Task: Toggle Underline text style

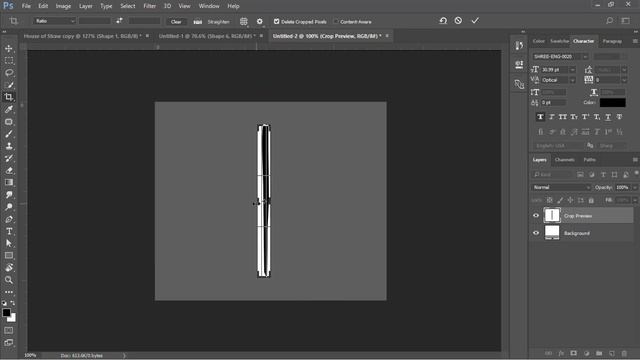Action: (x=608, y=117)
